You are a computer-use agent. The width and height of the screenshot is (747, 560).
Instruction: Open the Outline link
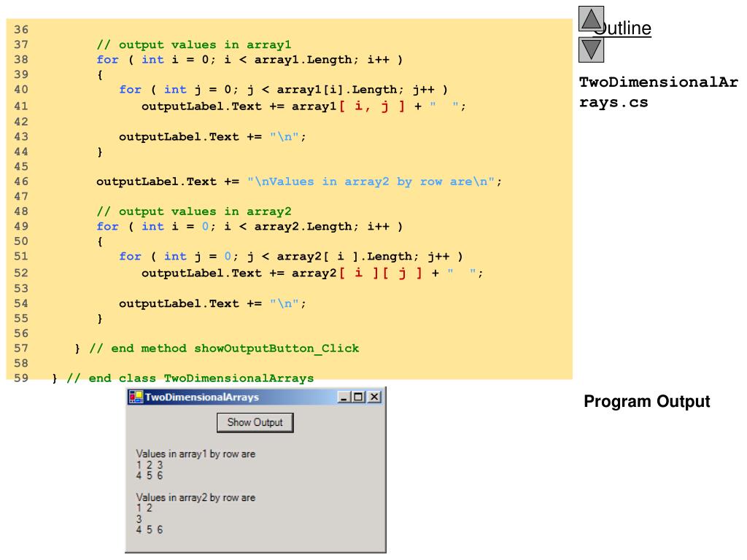(x=622, y=28)
